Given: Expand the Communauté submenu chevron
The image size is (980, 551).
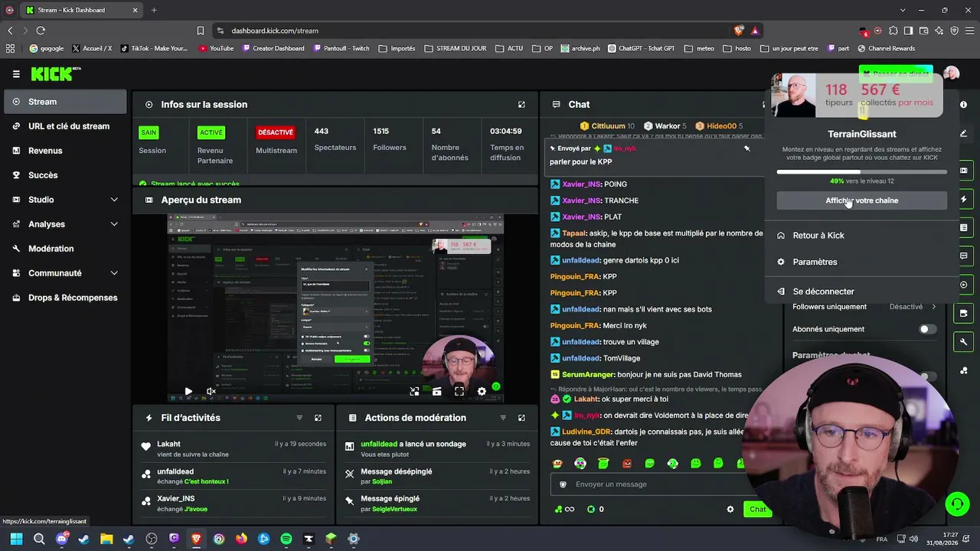Looking at the screenshot, I should click(x=114, y=273).
